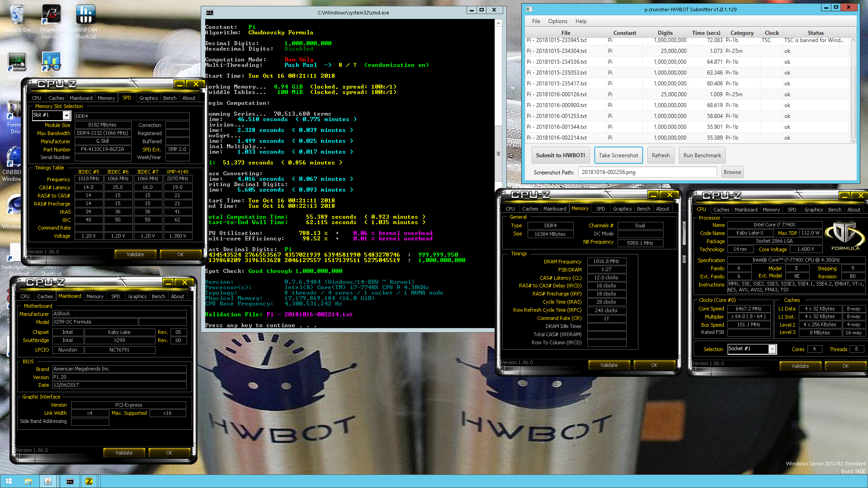The image size is (868, 488).
Task: Switch to Bench tab in SPD window
Action: tap(170, 98)
